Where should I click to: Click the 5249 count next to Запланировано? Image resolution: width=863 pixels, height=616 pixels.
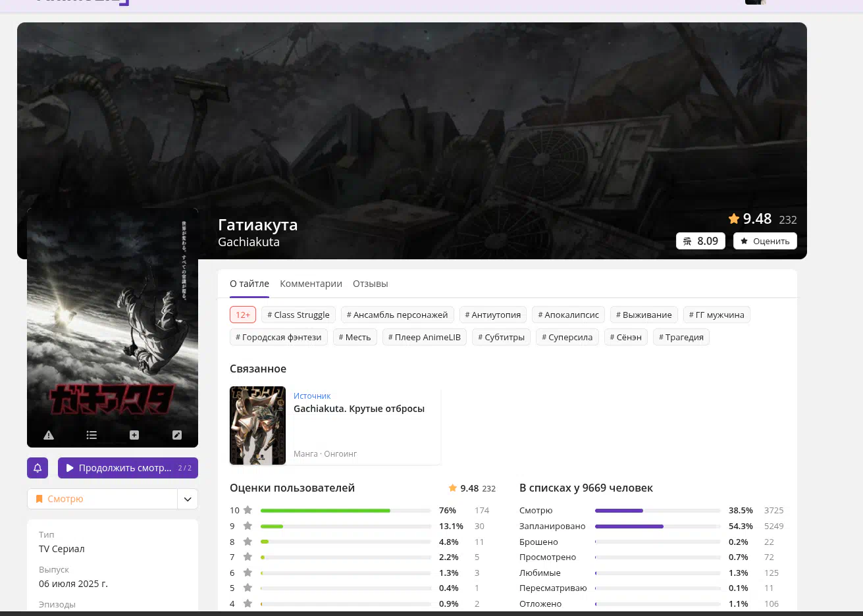coord(774,526)
